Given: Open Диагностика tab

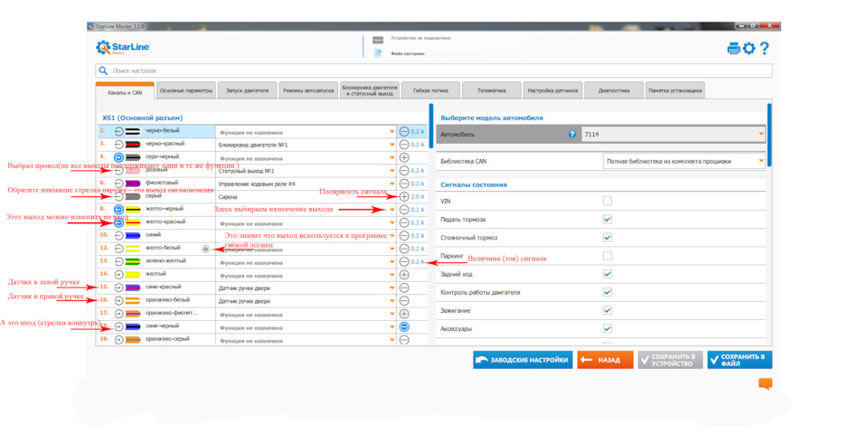Looking at the screenshot, I should pos(613,90).
